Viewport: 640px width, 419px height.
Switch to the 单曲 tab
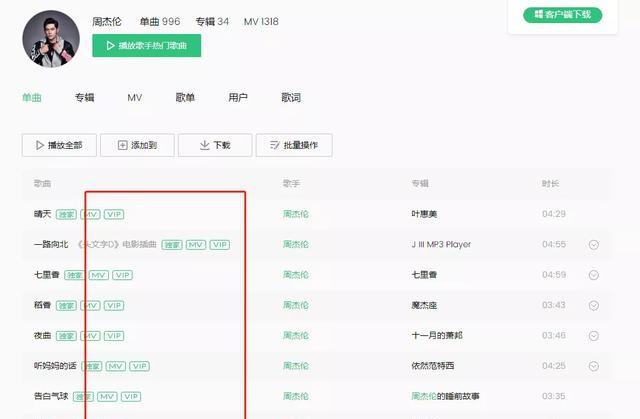pos(32,98)
